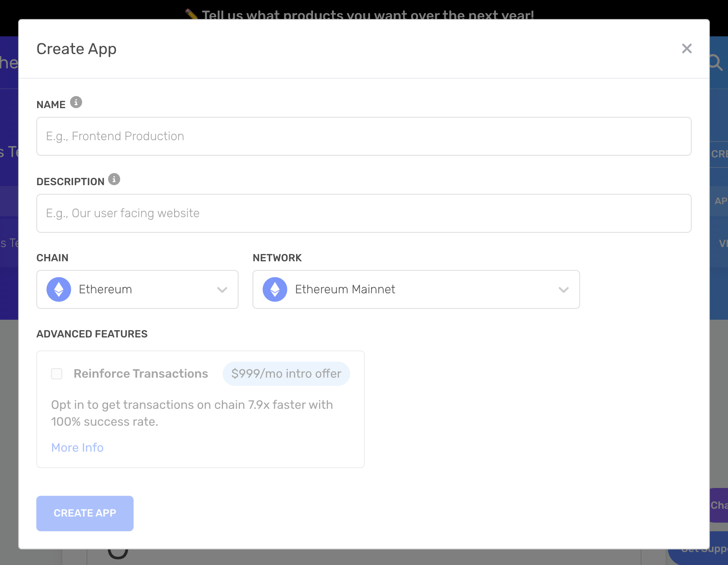Focus the Name input field

click(364, 136)
